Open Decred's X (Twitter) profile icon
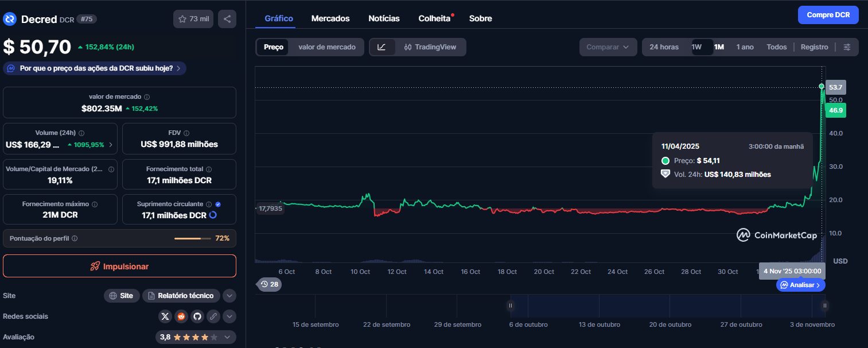Image resolution: width=868 pixels, height=348 pixels. point(165,316)
